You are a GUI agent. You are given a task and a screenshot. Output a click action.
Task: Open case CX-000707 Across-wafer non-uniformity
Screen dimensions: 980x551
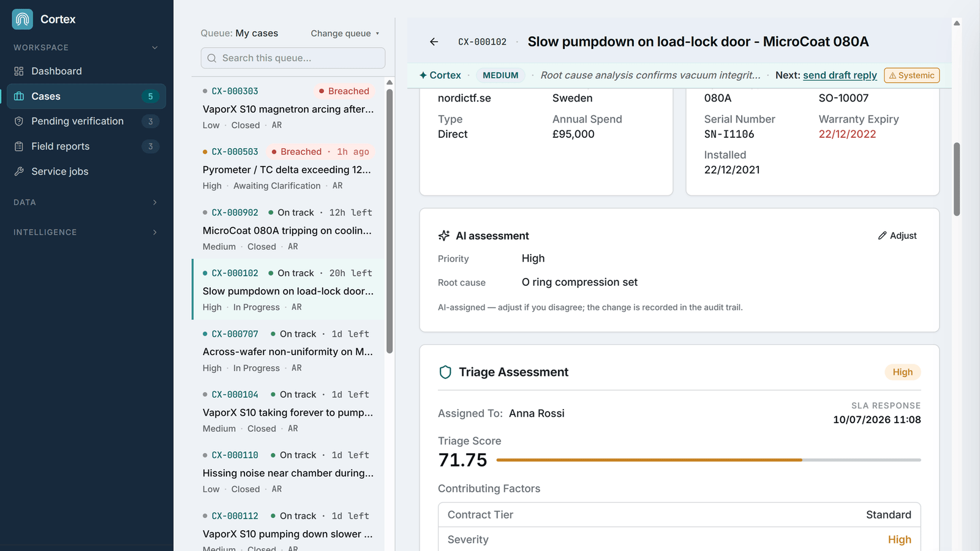coord(288,350)
